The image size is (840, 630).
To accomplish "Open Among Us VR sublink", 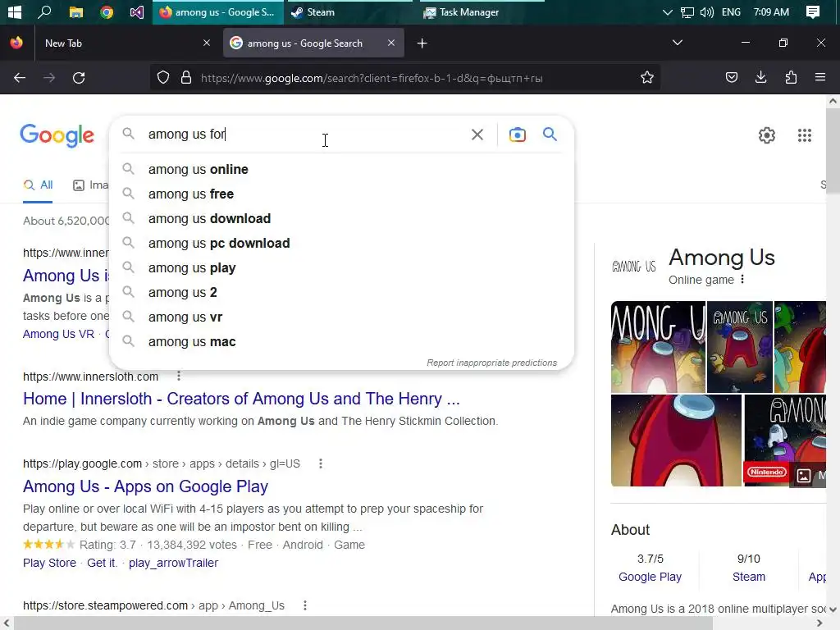I will [x=58, y=335].
